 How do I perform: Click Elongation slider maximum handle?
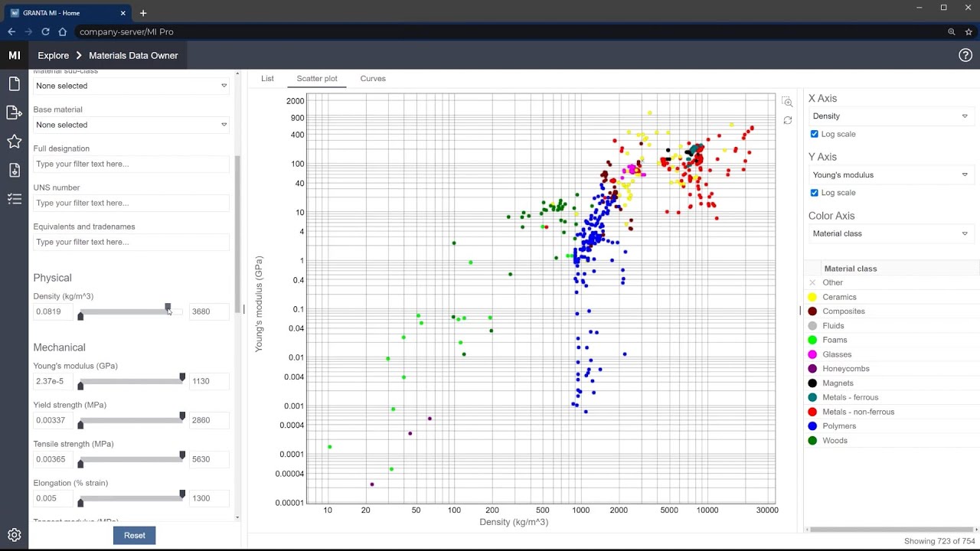coord(182,494)
